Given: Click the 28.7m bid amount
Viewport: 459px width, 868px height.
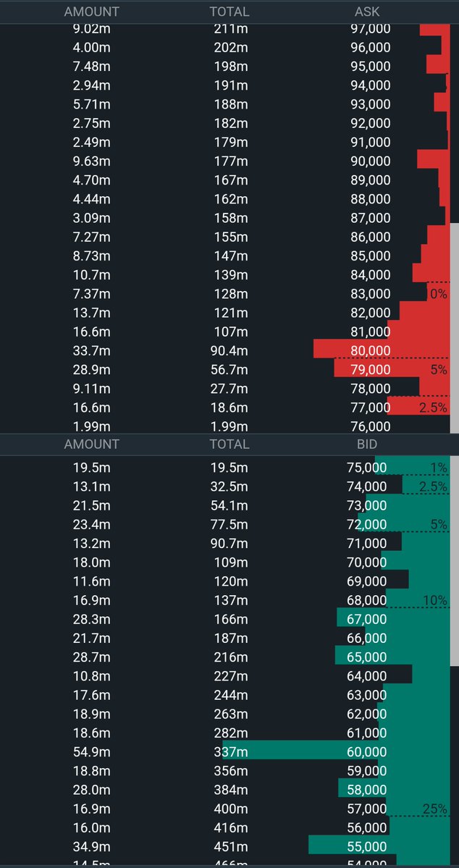Looking at the screenshot, I should 92,657.
